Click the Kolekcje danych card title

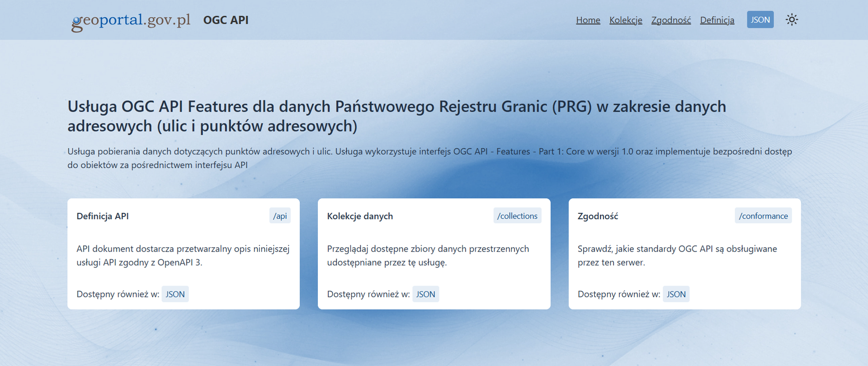(x=360, y=216)
